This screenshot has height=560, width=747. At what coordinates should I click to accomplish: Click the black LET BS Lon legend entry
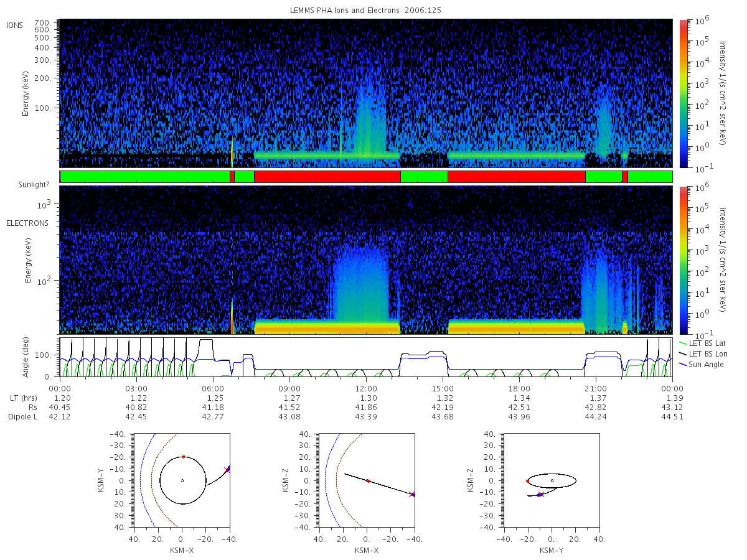702,353
